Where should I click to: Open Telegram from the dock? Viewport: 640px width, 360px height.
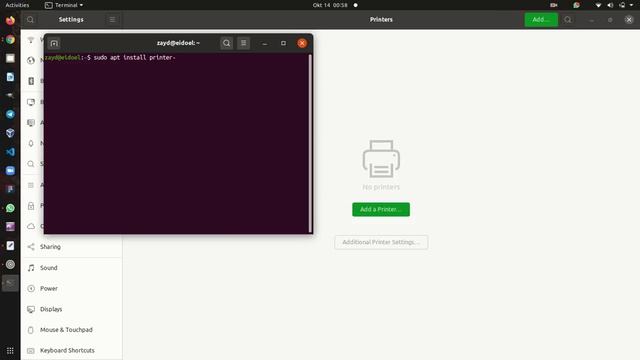point(10,114)
